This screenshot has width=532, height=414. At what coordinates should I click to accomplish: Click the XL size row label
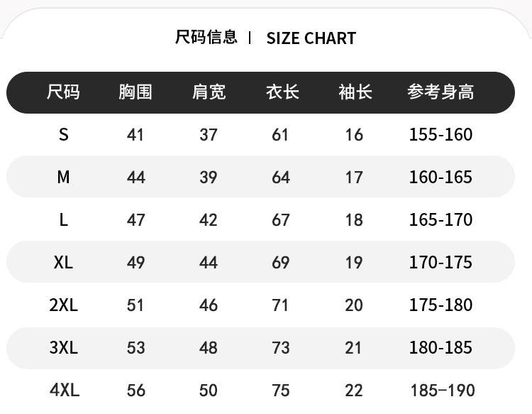63,263
